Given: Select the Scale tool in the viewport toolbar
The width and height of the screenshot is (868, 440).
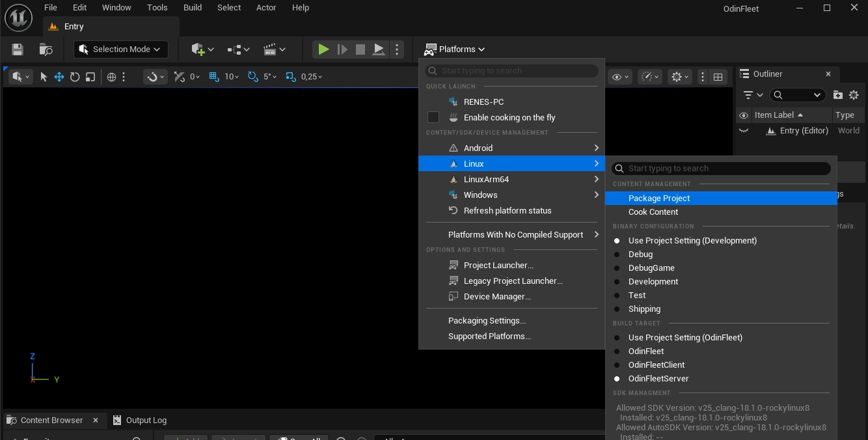Looking at the screenshot, I should click(x=90, y=76).
